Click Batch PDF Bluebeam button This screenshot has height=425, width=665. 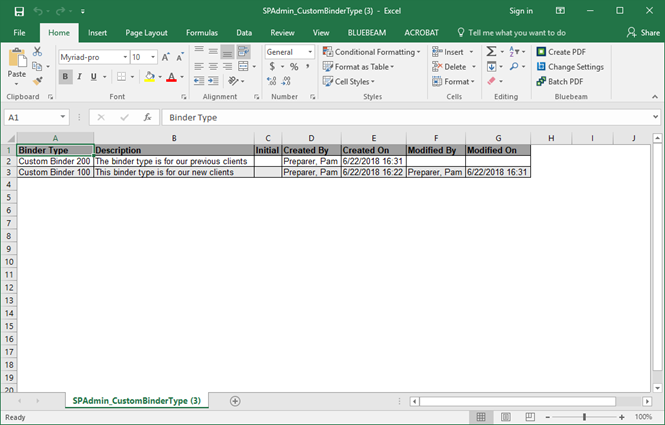[560, 81]
